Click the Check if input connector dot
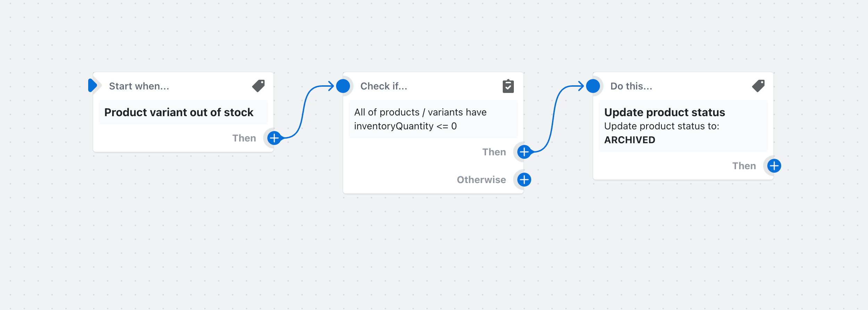This screenshot has height=310, width=868. click(x=343, y=86)
